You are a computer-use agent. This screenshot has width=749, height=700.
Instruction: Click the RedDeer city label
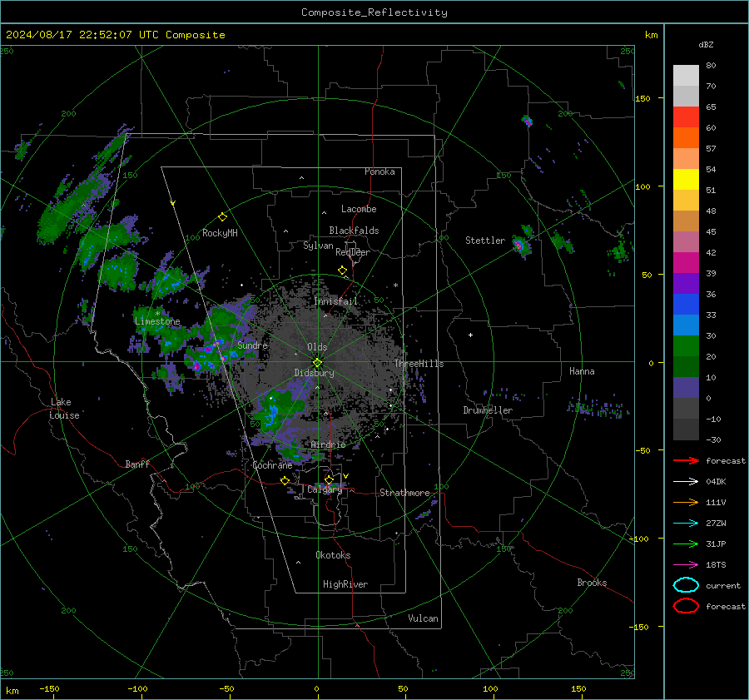tap(353, 252)
